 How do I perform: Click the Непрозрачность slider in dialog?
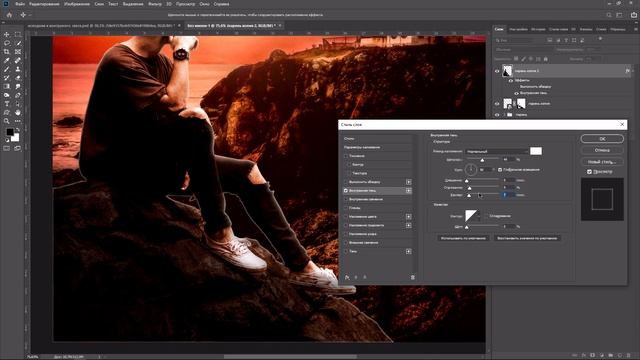pos(482,160)
